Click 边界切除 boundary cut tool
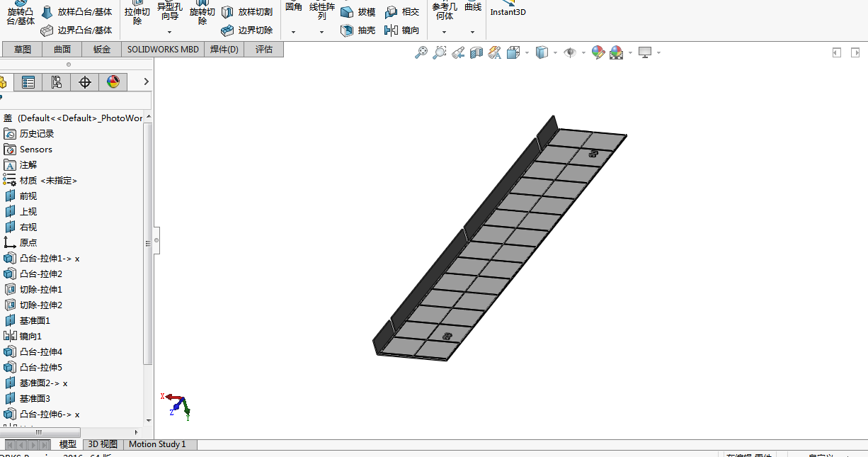 click(x=247, y=30)
